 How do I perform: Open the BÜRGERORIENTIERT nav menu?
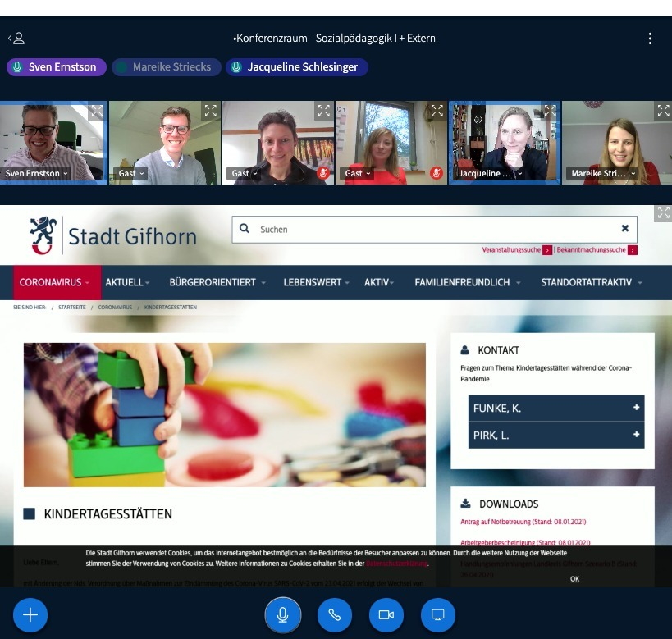pos(217,282)
